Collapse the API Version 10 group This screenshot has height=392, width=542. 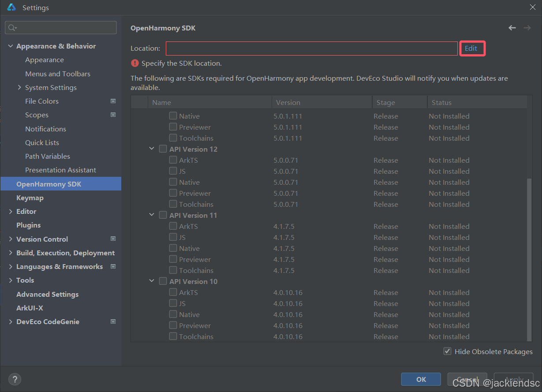[152, 281]
